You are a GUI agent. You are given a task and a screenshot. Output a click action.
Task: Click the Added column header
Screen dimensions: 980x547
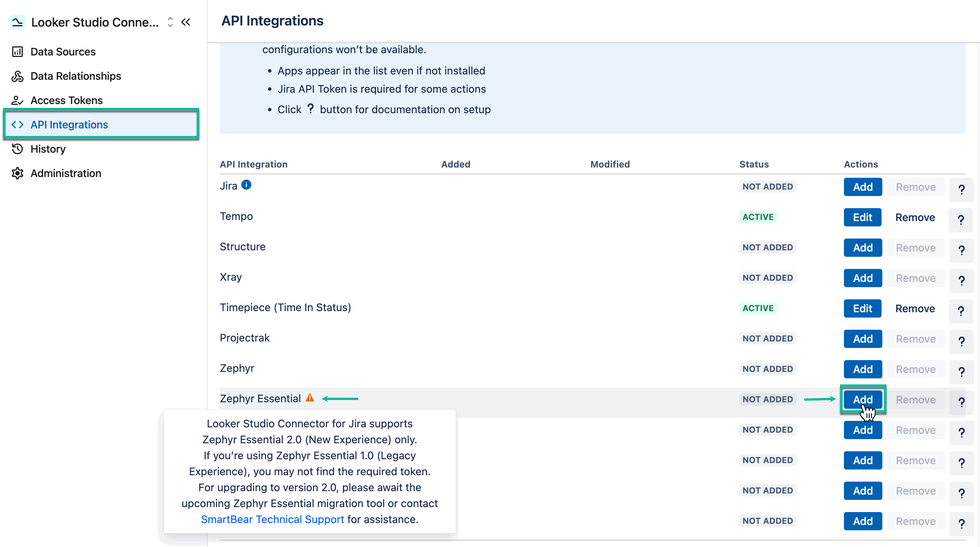click(x=455, y=164)
